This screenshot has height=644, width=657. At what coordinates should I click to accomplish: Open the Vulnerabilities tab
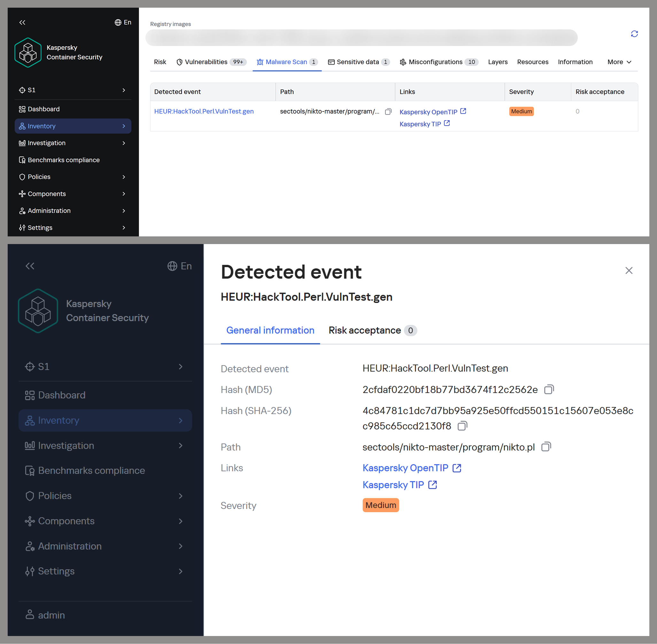pos(212,62)
